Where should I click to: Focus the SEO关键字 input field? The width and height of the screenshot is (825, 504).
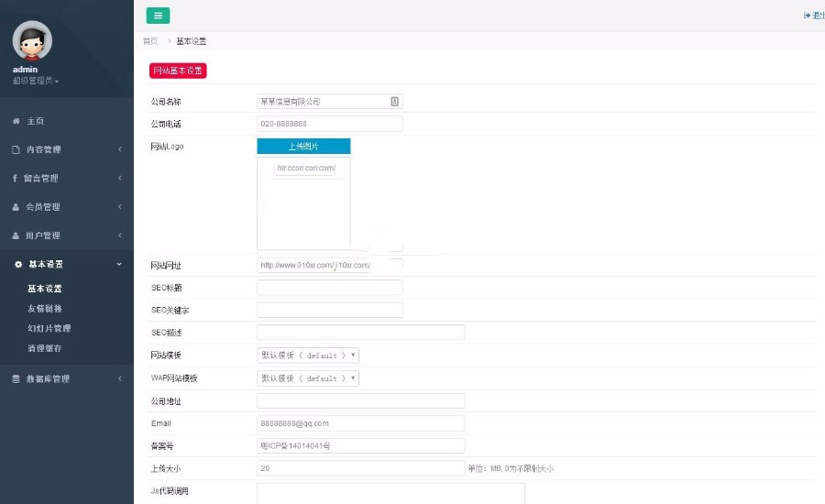point(330,310)
